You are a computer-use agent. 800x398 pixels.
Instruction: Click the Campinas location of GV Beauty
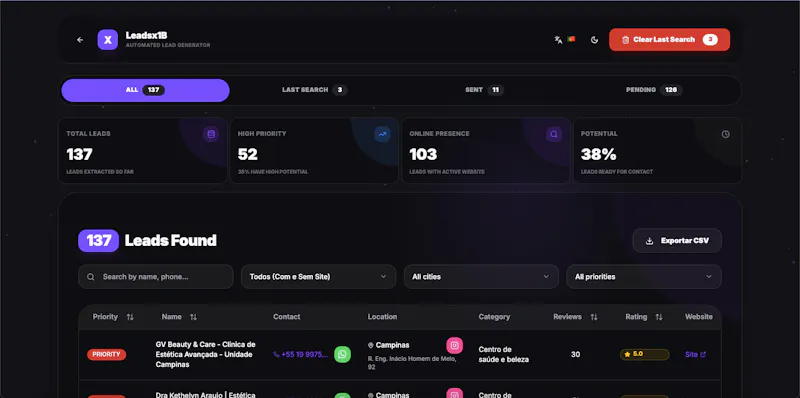click(x=389, y=345)
